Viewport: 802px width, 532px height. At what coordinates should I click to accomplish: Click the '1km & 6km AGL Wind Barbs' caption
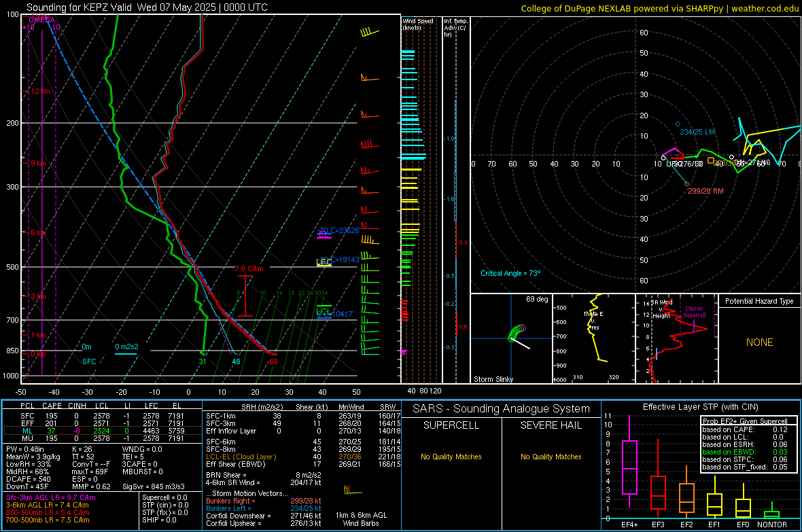pos(361,519)
